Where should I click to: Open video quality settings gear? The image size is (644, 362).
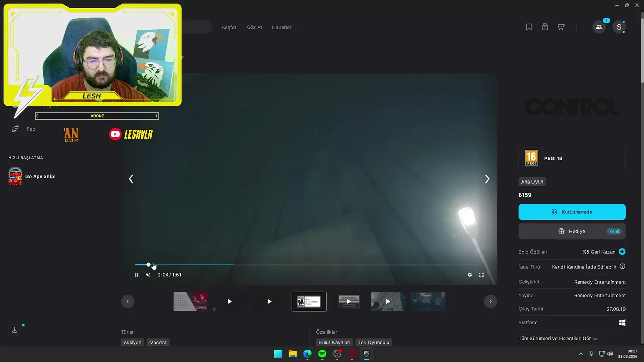(470, 275)
